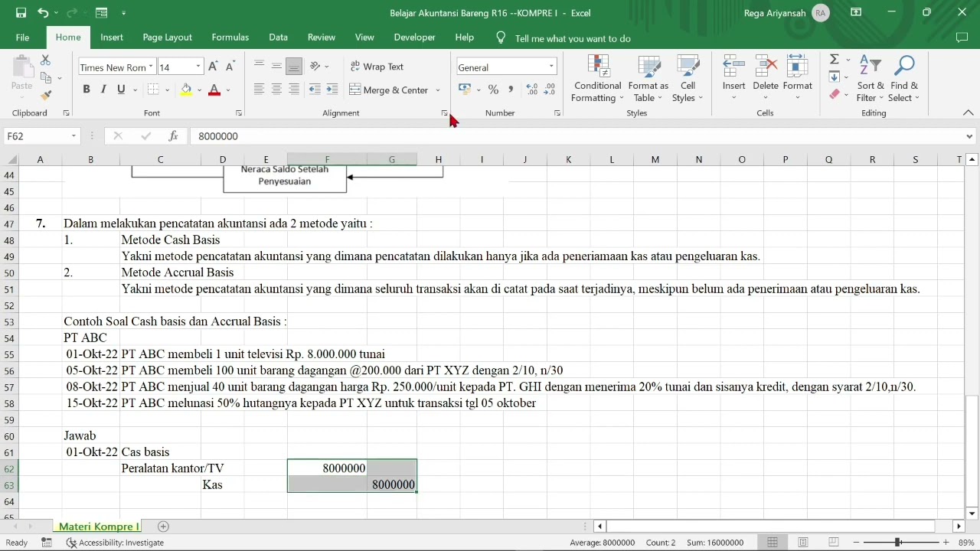This screenshot has height=551, width=980.
Task: Open the Insert Function fx dialog
Action: [x=174, y=136]
